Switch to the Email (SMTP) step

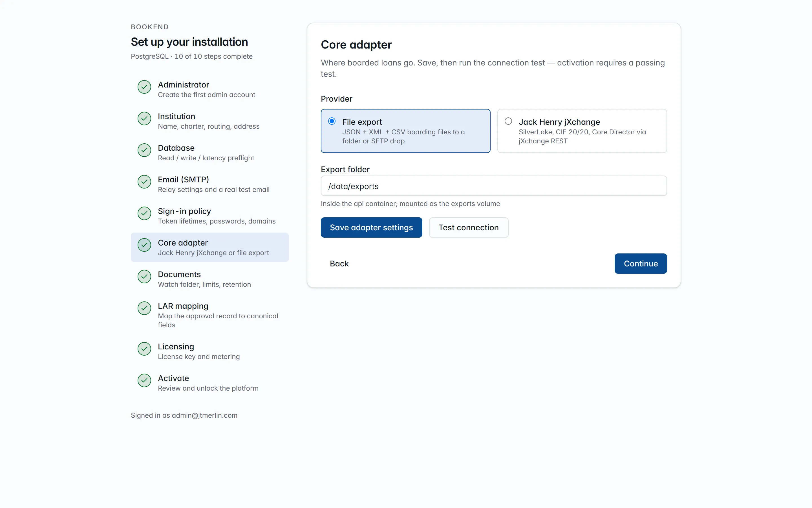coord(210,184)
